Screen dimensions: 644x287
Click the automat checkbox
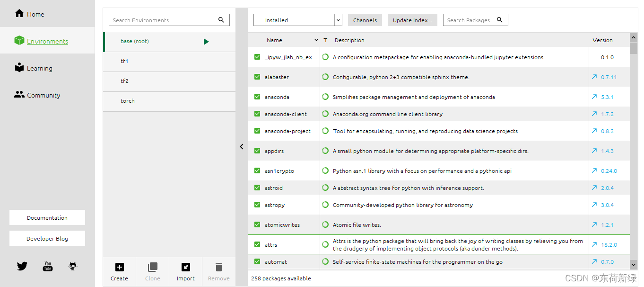pos(257,261)
